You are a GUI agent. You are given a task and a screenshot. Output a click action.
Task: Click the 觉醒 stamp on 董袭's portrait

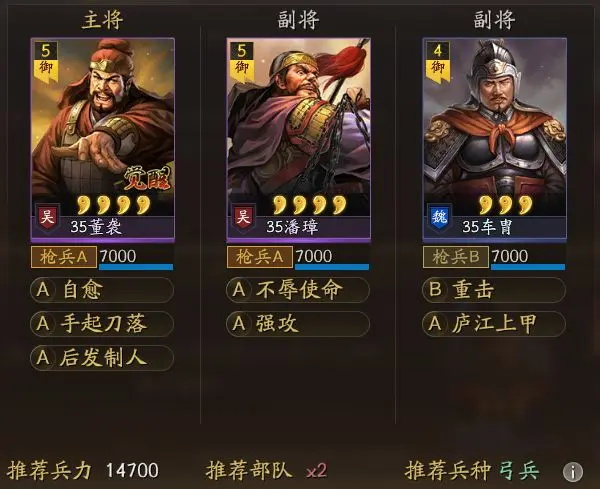[x=147, y=179]
